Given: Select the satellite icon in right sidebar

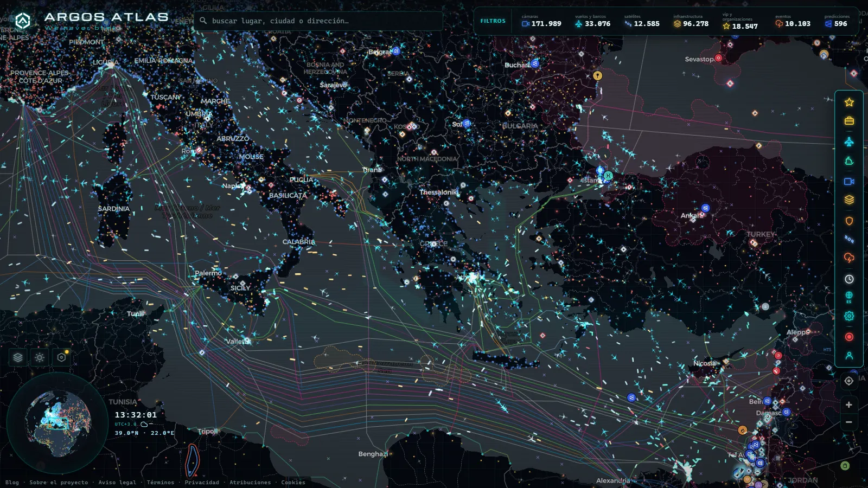Looking at the screenshot, I should tap(849, 239).
